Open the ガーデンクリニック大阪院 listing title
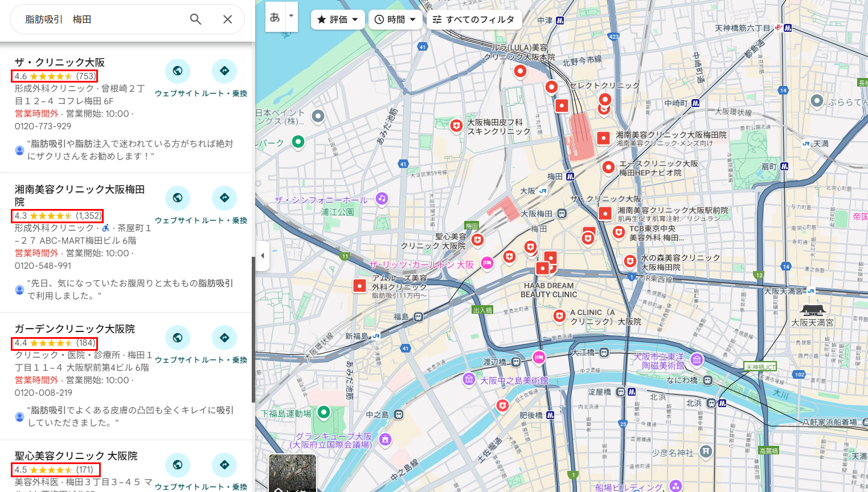Viewport: 868px width, 492px height. click(75, 329)
